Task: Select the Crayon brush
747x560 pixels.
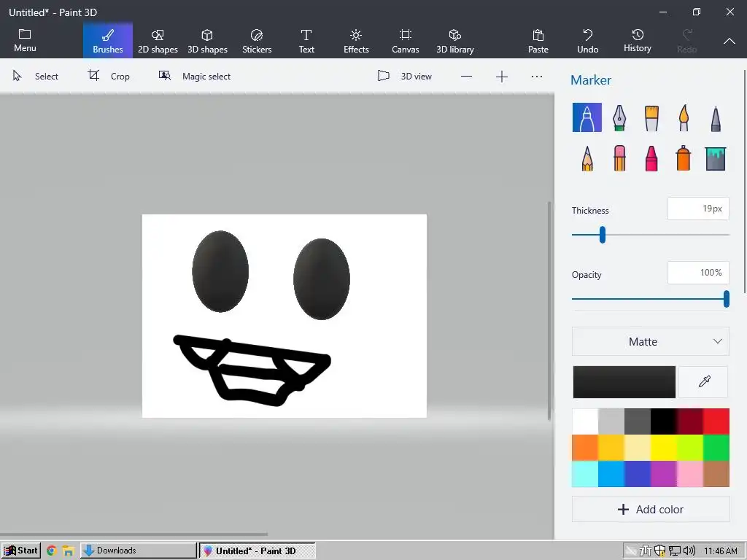Action: 651,158
